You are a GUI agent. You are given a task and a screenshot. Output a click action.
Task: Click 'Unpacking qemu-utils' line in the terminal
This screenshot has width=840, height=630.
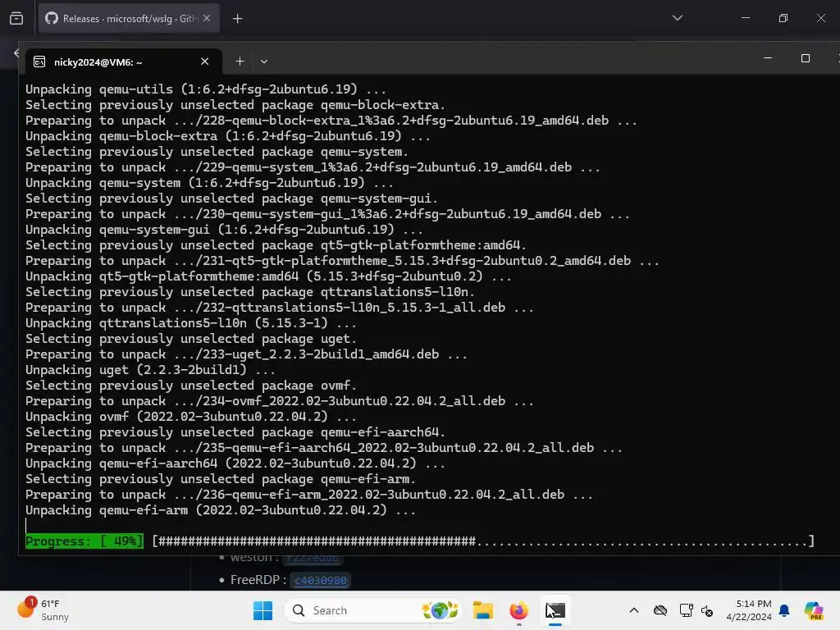[206, 89]
